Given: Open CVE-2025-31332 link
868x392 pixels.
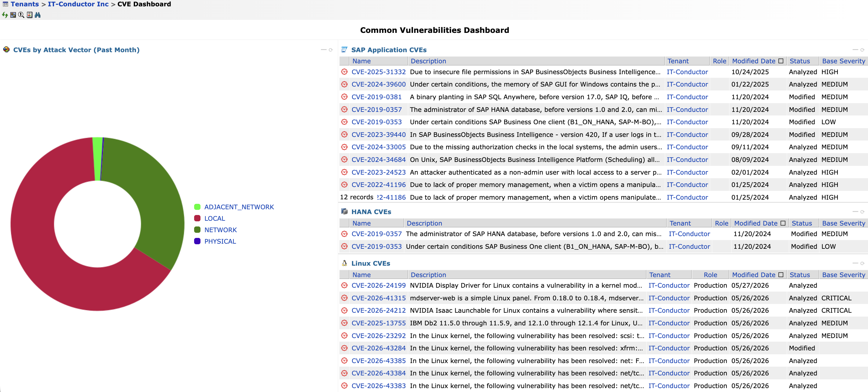Looking at the screenshot, I should click(378, 72).
